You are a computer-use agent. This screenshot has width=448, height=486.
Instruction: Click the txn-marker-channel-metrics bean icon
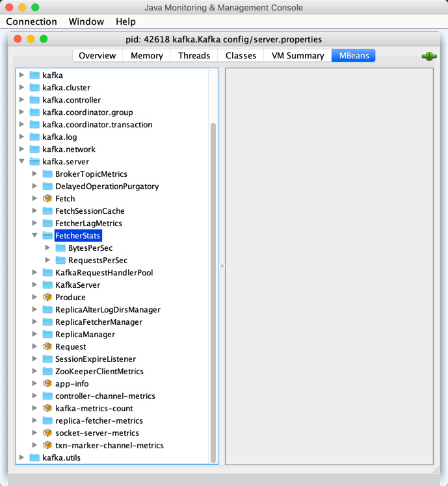coord(47,446)
